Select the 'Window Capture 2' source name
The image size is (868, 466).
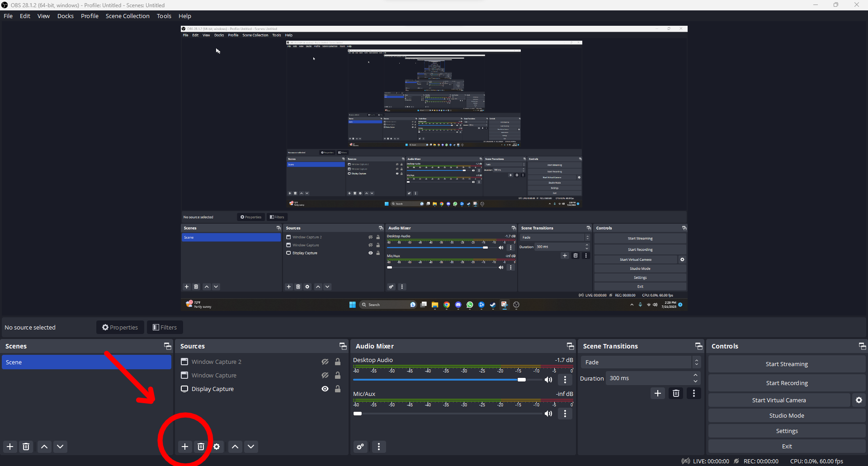tap(217, 362)
